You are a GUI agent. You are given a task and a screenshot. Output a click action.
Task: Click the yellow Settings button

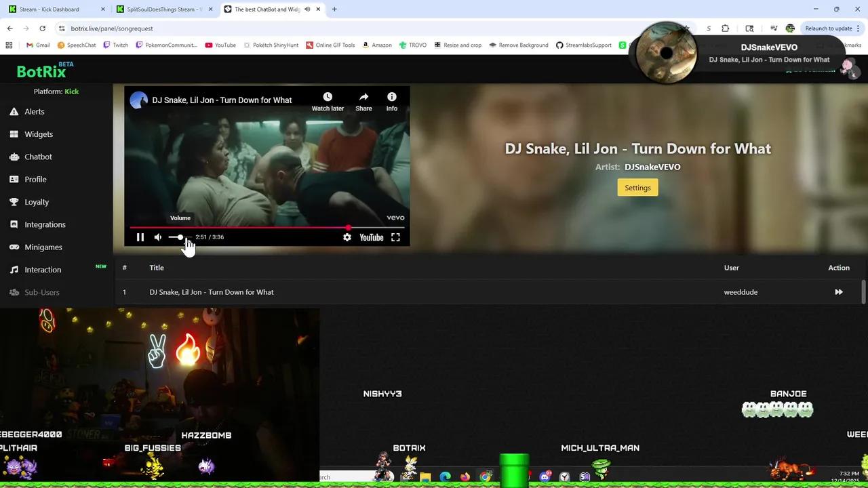coord(637,188)
